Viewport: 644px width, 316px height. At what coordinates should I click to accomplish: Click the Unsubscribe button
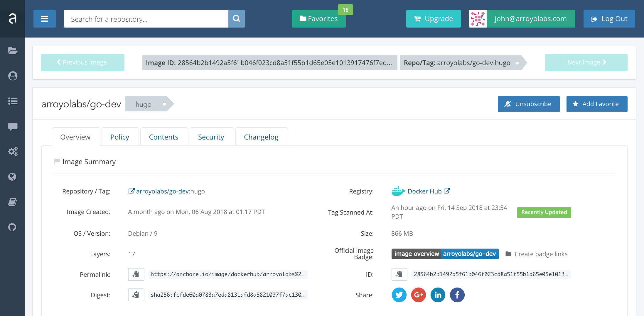tap(529, 104)
